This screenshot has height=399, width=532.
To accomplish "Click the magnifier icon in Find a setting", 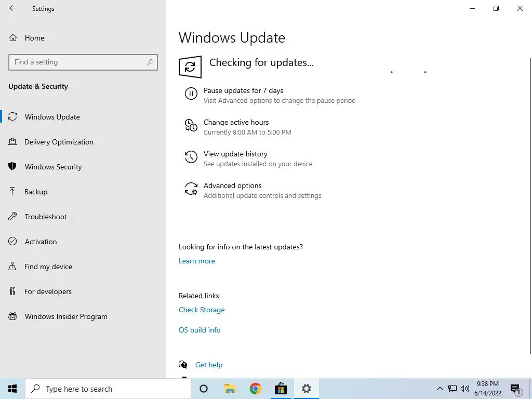I will tap(150, 62).
